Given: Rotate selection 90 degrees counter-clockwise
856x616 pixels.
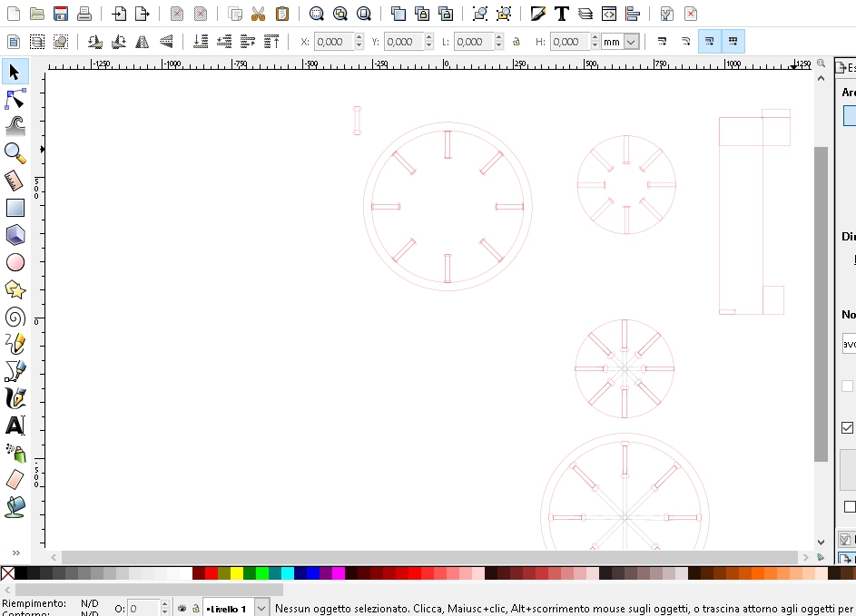Looking at the screenshot, I should (x=95, y=42).
